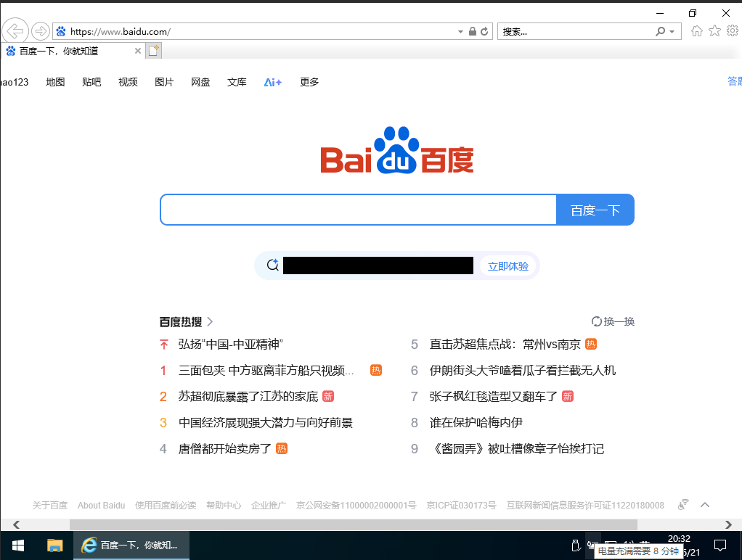Open File Explorer from the taskbar
The height and width of the screenshot is (560, 742).
point(55,545)
